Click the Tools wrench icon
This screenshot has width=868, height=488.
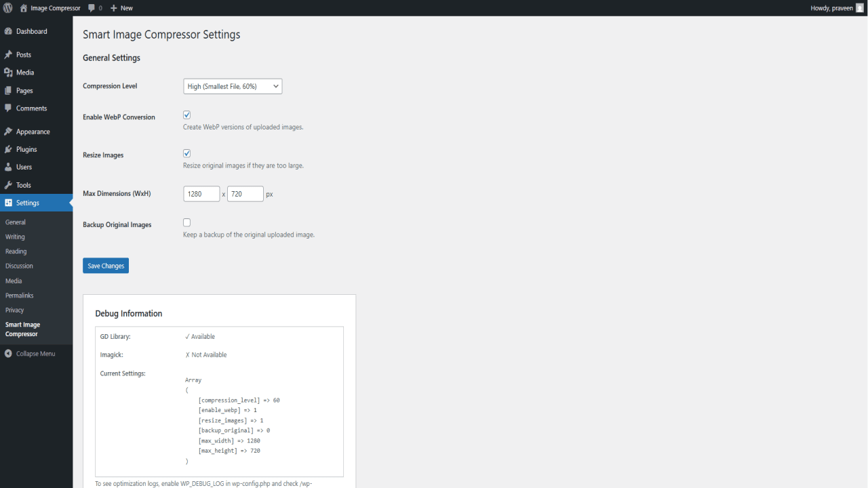(x=8, y=185)
